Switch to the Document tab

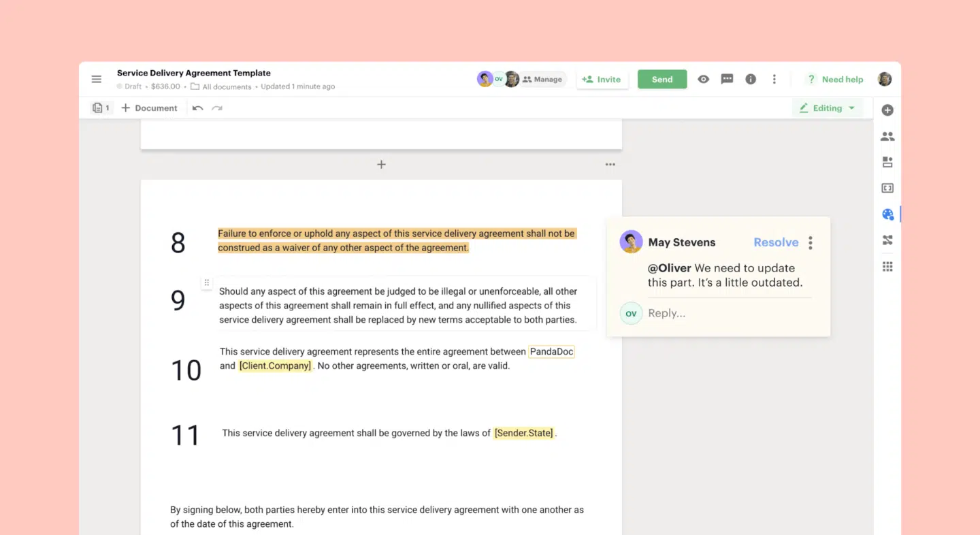pyautogui.click(x=149, y=108)
